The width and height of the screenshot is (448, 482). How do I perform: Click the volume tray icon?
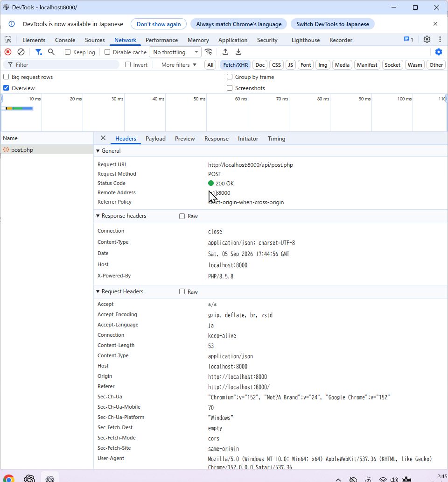click(394, 479)
